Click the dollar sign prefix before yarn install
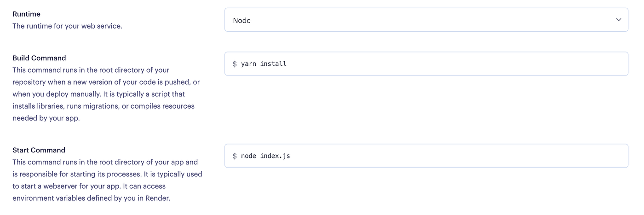This screenshot has height=215, width=644. pyautogui.click(x=235, y=64)
